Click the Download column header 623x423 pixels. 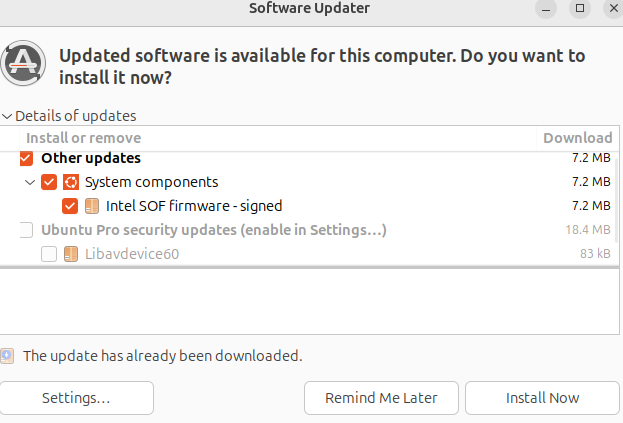578,138
